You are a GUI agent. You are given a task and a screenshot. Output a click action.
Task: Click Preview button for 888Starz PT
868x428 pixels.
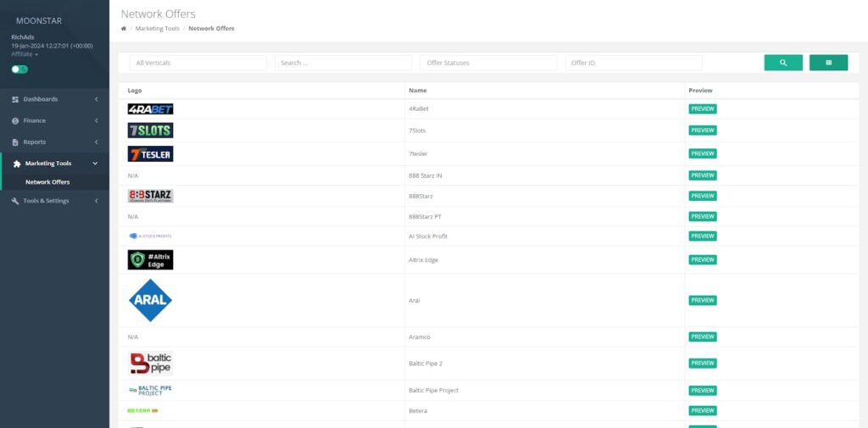tap(703, 216)
